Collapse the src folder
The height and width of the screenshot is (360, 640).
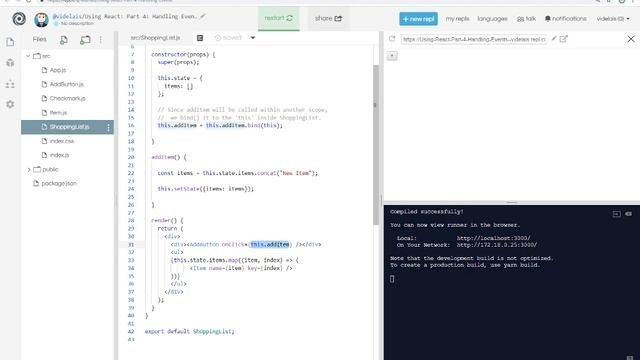click(28, 56)
